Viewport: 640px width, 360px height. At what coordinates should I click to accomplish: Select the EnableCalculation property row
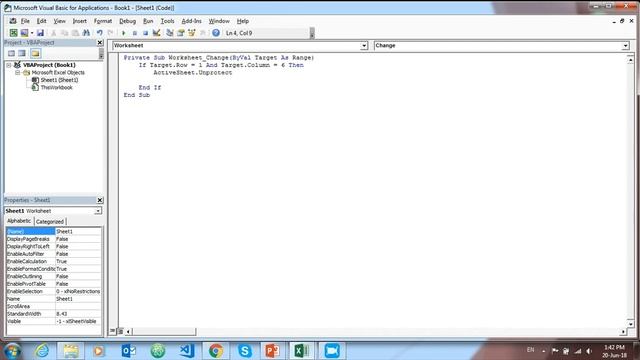pyautogui.click(x=53, y=261)
